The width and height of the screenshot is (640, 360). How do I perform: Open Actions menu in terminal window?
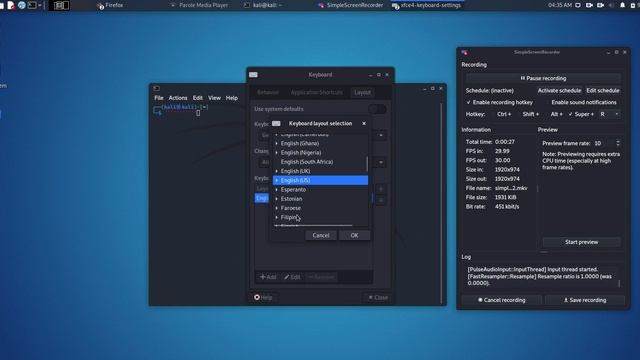pyautogui.click(x=178, y=98)
